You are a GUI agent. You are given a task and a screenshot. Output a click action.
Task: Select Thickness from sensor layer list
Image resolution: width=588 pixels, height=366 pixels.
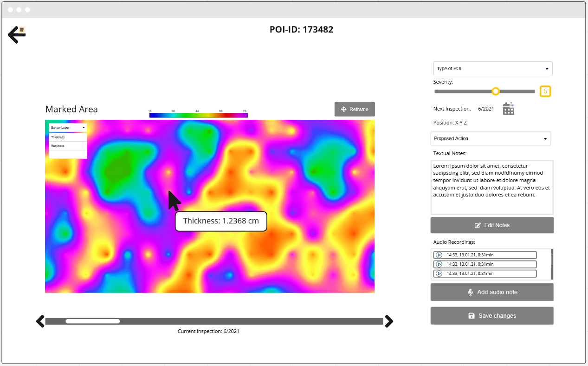[68, 137]
